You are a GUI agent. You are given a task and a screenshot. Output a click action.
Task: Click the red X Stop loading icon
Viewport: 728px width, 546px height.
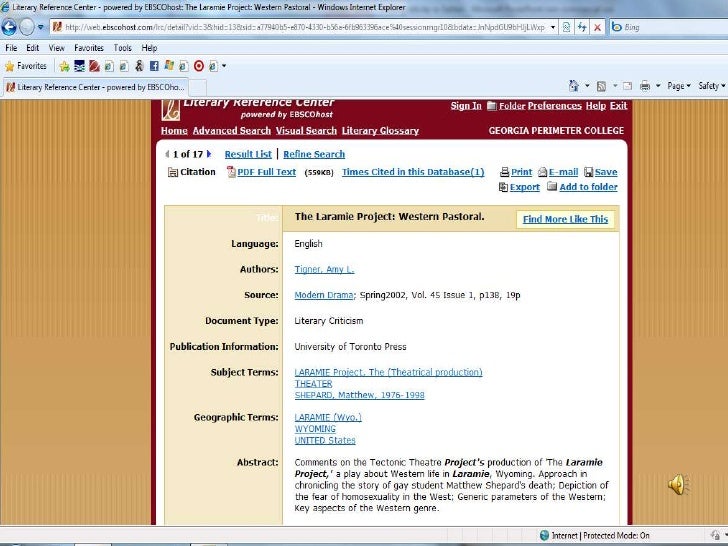point(597,27)
